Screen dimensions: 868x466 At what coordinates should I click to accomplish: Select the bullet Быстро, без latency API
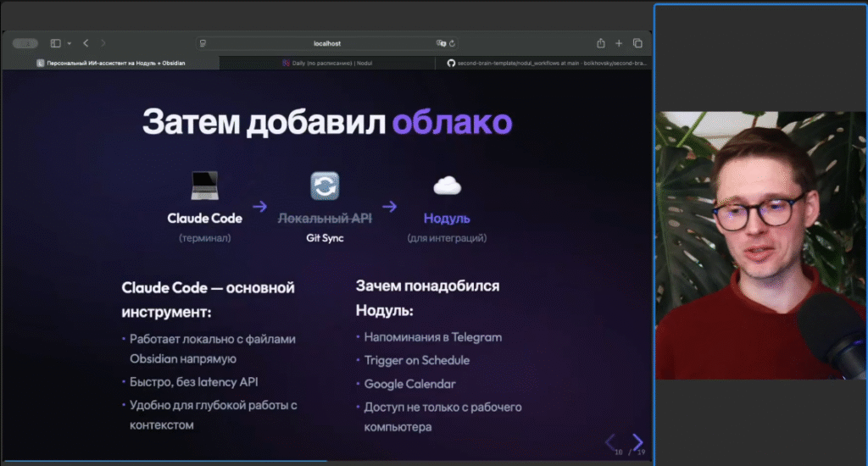pyautogui.click(x=194, y=382)
